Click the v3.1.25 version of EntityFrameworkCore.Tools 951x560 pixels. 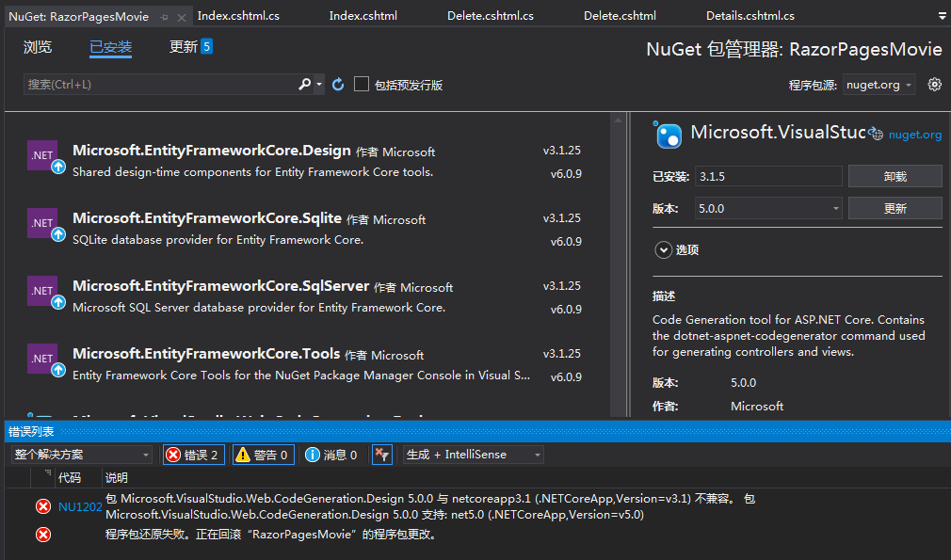[x=562, y=353]
